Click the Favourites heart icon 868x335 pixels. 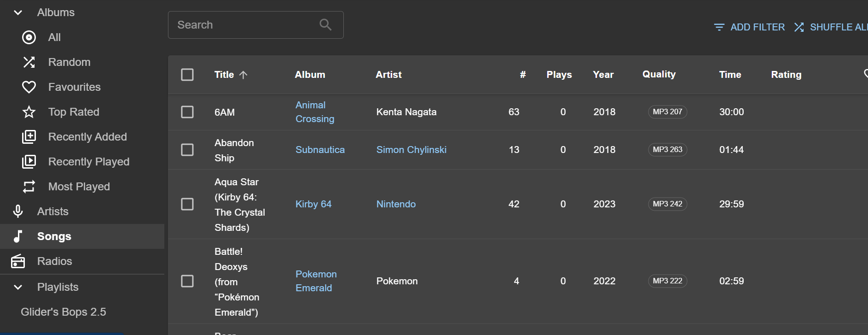pos(29,87)
